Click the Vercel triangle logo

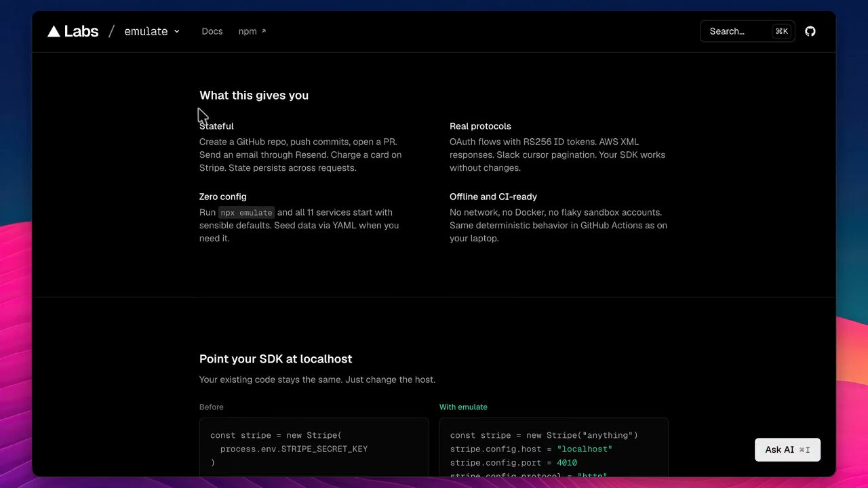coord(54,31)
